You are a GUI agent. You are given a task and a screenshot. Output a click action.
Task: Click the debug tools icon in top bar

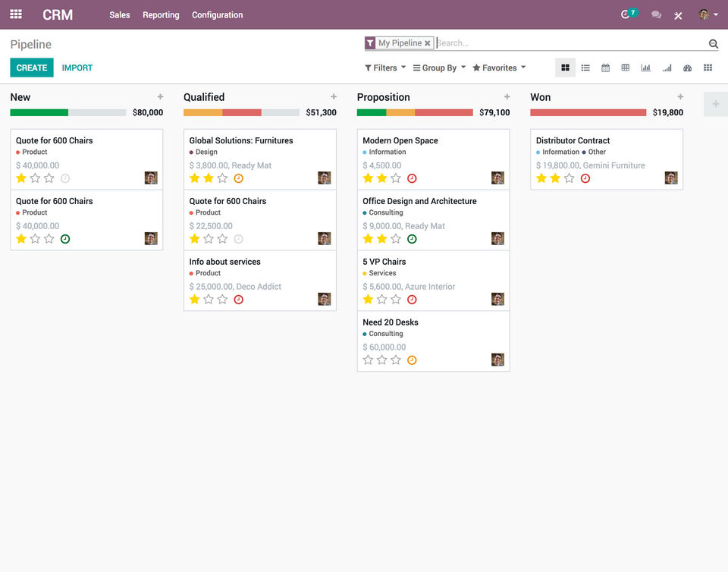pyautogui.click(x=678, y=15)
